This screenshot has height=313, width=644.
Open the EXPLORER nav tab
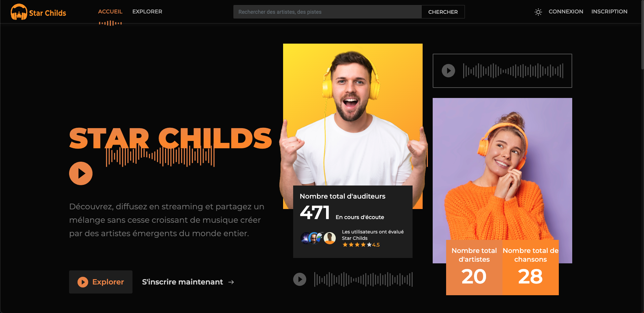point(147,11)
